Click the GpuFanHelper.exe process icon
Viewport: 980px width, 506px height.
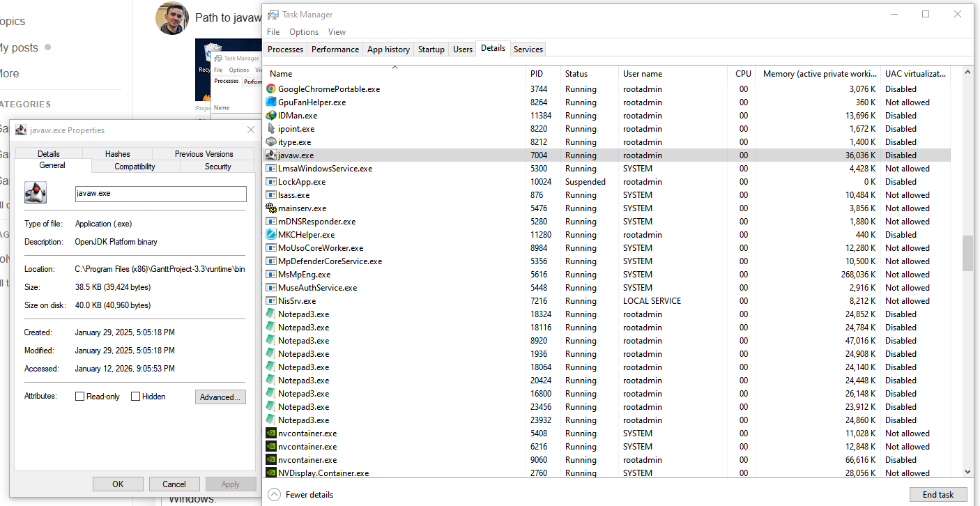coord(272,102)
